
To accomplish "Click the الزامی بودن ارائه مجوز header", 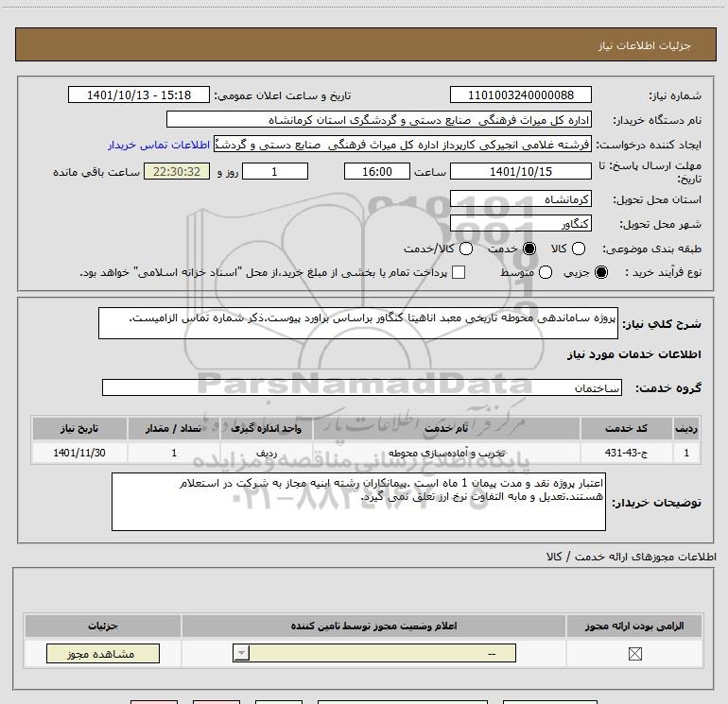I will point(634,626).
